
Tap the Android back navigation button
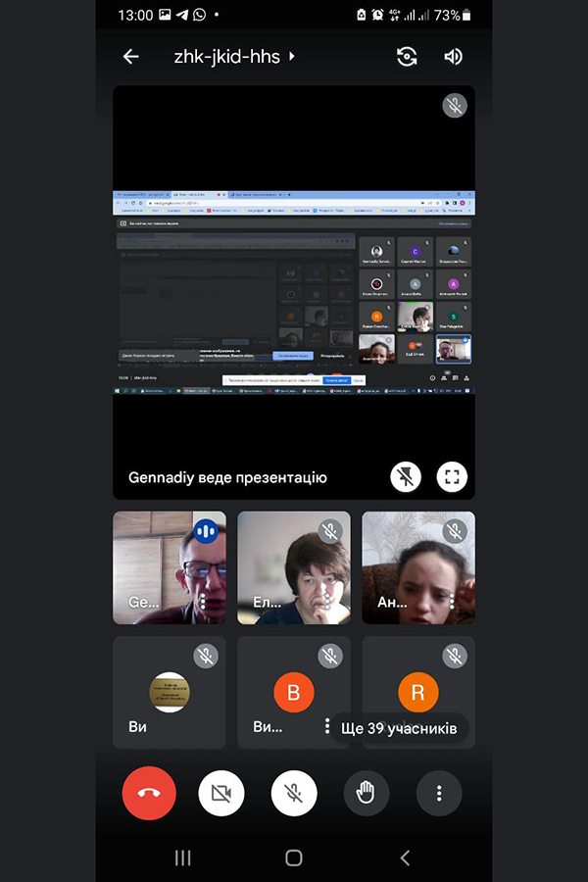pyautogui.click(x=405, y=857)
